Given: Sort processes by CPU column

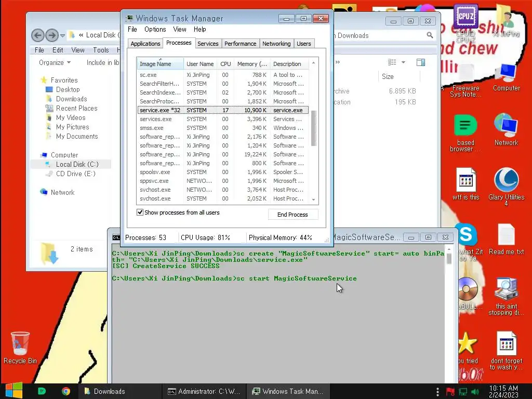Looking at the screenshot, I should pos(225,64).
